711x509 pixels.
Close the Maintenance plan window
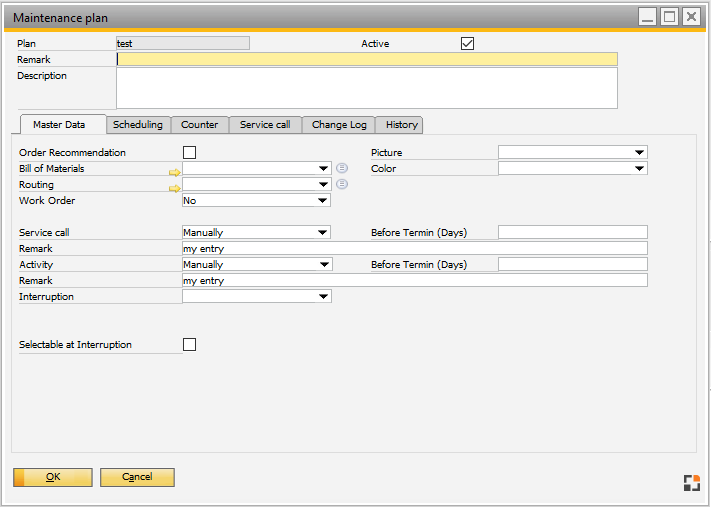click(x=690, y=17)
